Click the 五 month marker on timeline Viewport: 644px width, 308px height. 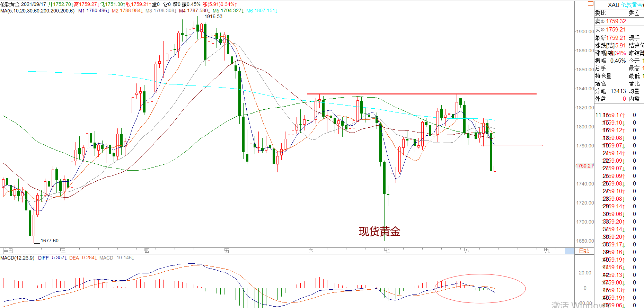[227, 251]
